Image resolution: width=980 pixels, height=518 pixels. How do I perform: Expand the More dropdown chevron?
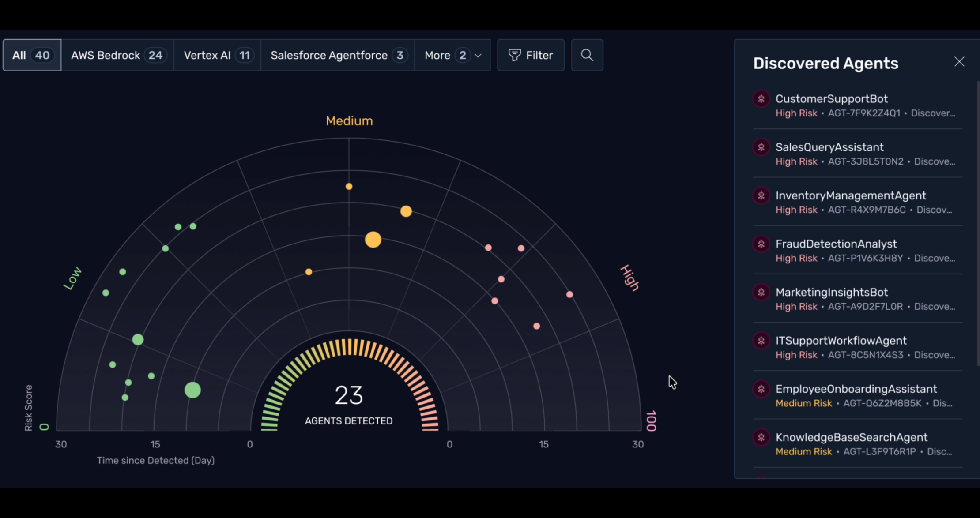[478, 56]
